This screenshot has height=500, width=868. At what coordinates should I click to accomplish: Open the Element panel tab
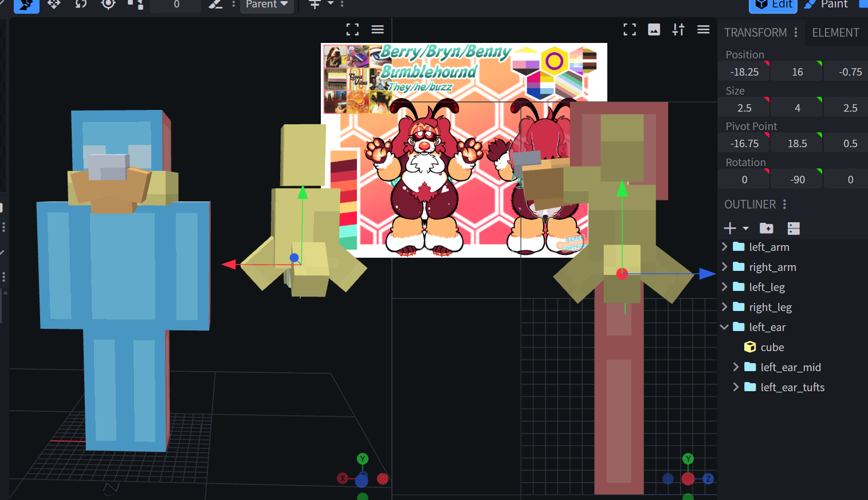[835, 33]
